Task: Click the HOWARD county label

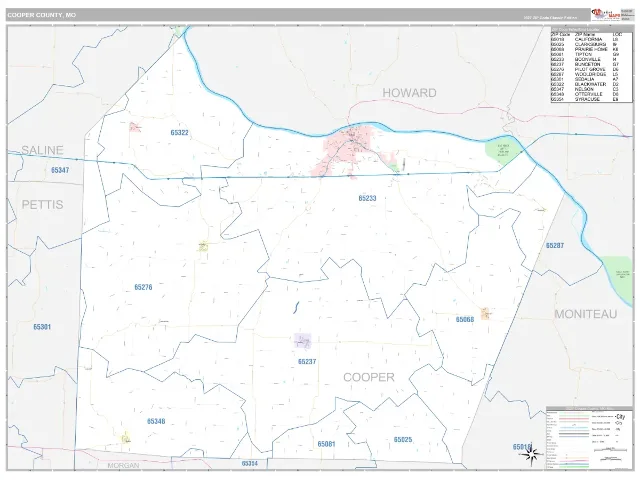Action: pos(409,93)
